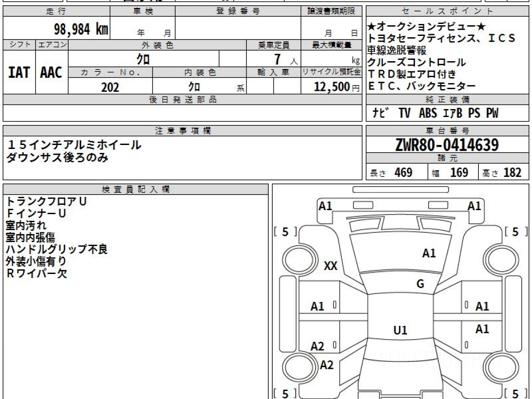Click the 乗車定員 header

coord(274,45)
